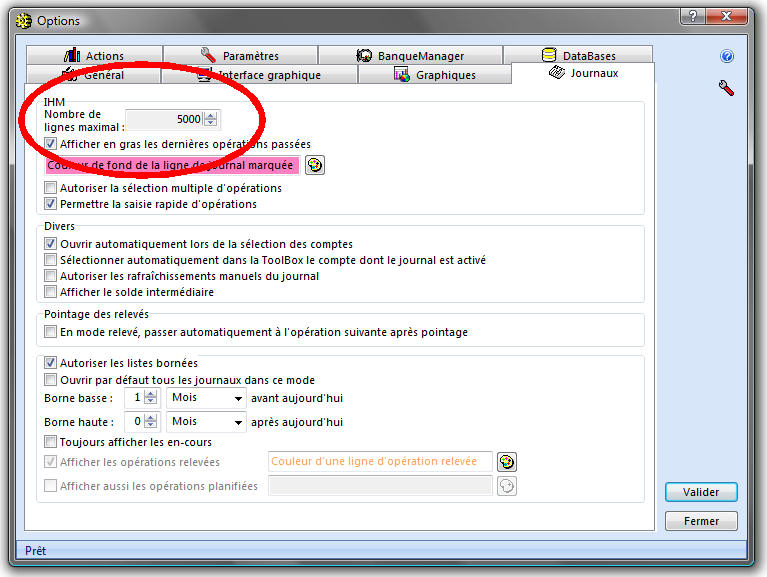Click the red wrench tool icon
The height and width of the screenshot is (577, 767).
(727, 89)
